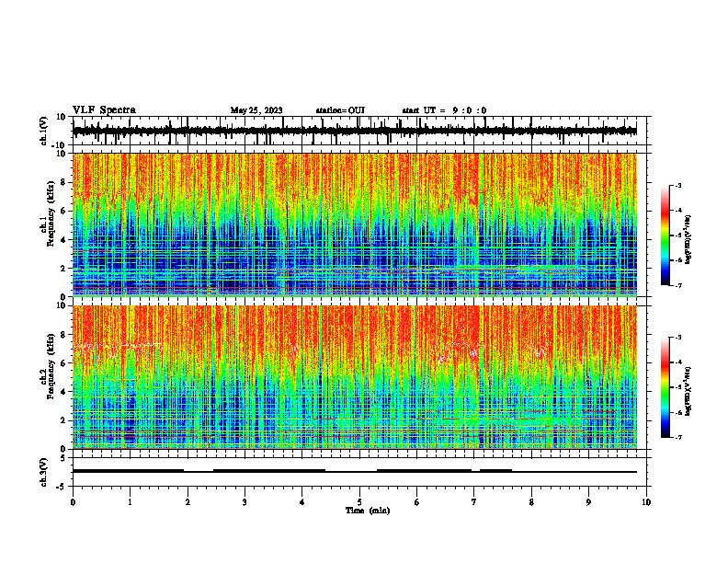Click the '6' tick on the time axis
Viewport: 728px width, 563px height.
(x=416, y=502)
